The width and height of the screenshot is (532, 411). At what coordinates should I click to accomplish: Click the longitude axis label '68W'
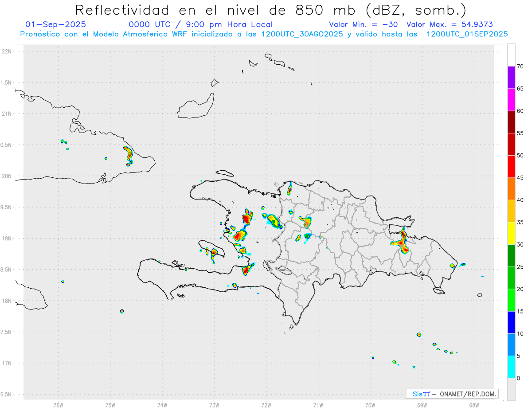474,405
